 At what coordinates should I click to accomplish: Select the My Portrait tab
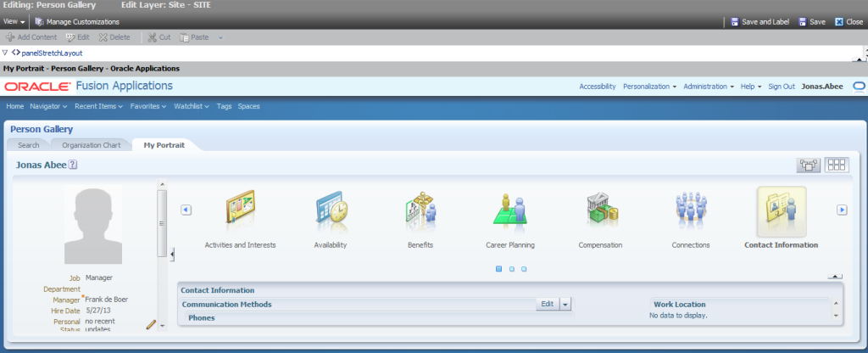164,145
